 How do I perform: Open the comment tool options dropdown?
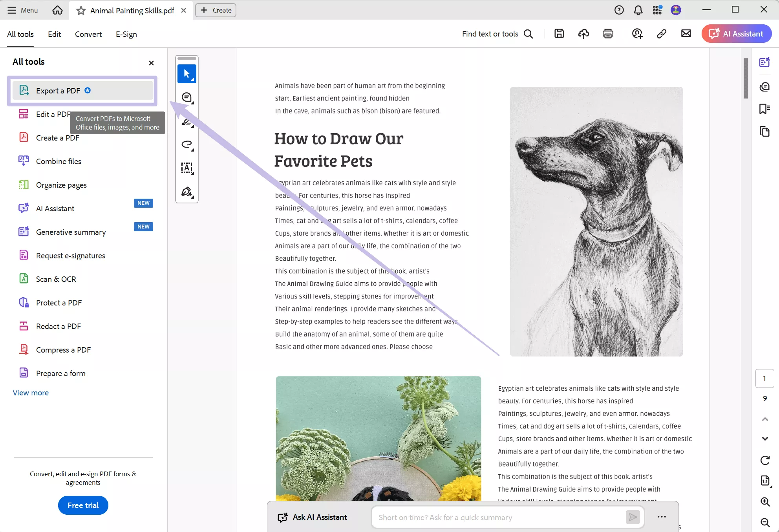192,102
